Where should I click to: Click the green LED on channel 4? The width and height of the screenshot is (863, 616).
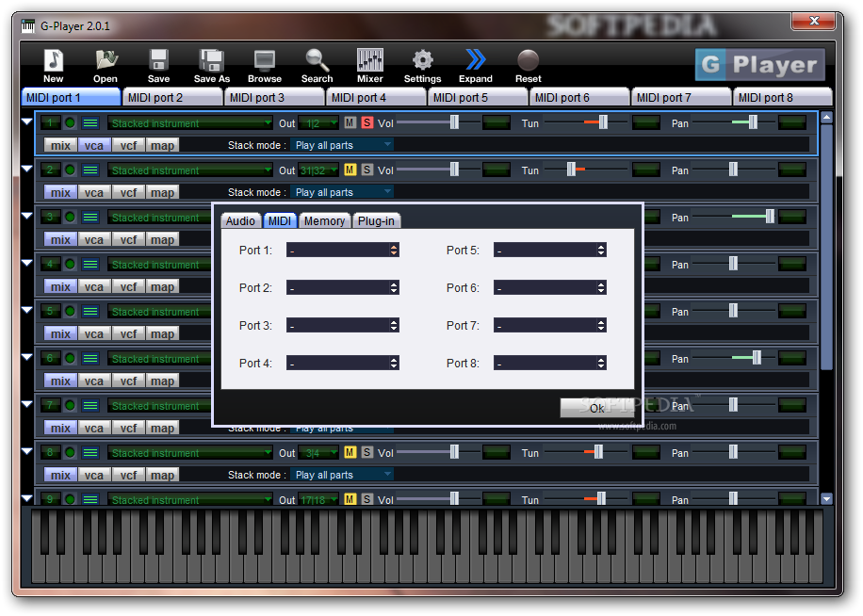[70, 265]
